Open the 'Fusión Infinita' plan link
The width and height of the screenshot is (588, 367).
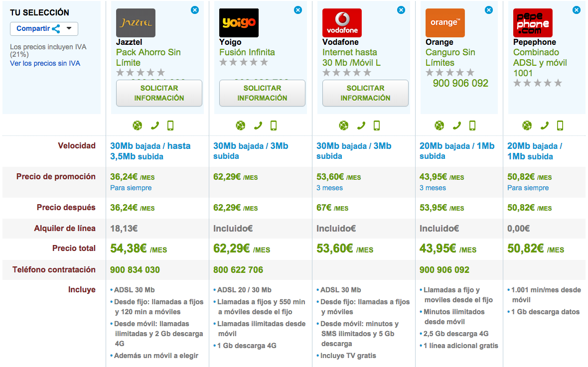pos(247,52)
